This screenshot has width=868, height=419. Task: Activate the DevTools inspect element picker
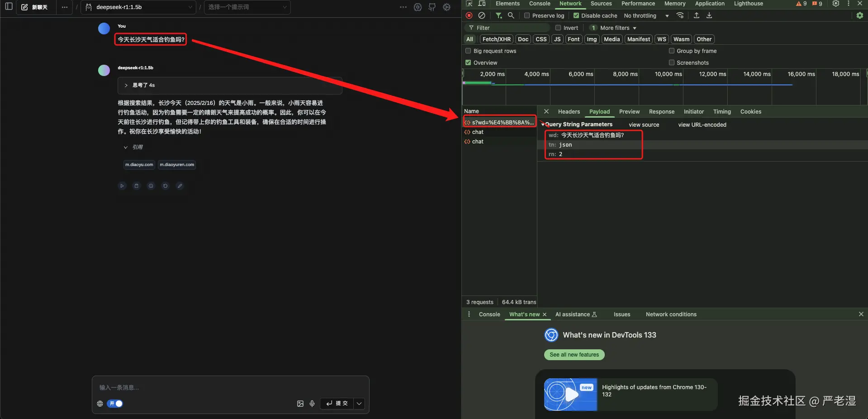[x=469, y=4]
